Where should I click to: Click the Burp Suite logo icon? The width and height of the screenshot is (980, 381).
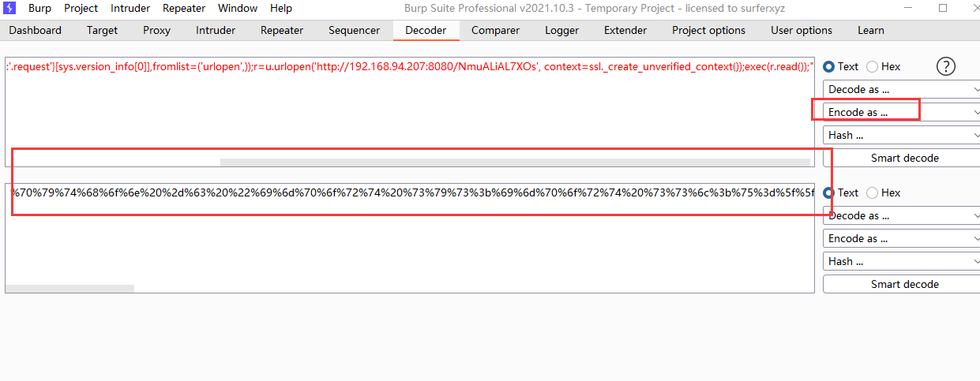(x=10, y=8)
